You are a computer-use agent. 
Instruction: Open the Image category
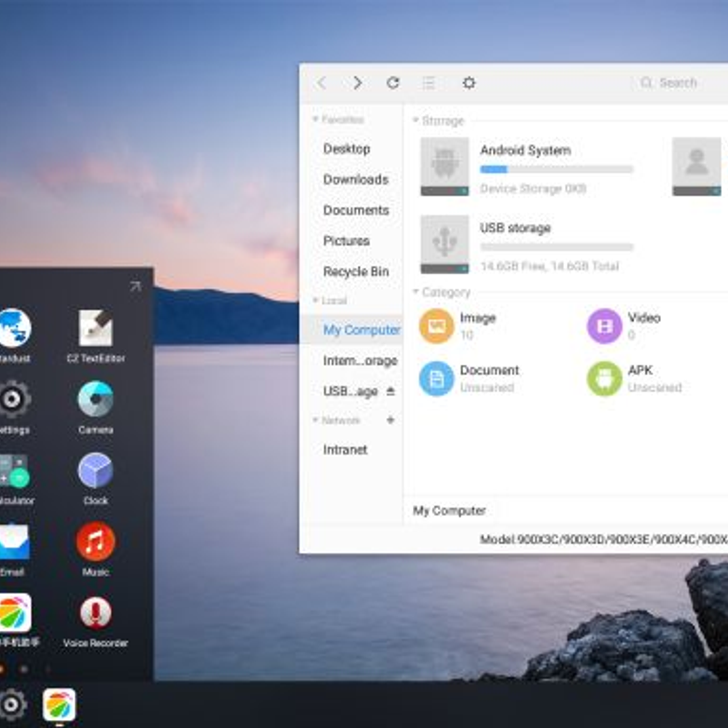tap(436, 325)
